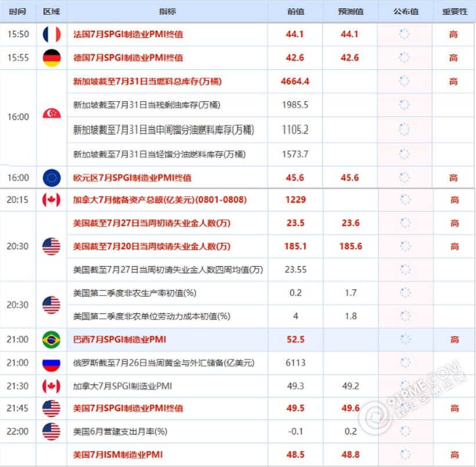
Task: Select 美国截至7月27日当周初请失业金人数四周均值(万) row text
Action: [168, 270]
